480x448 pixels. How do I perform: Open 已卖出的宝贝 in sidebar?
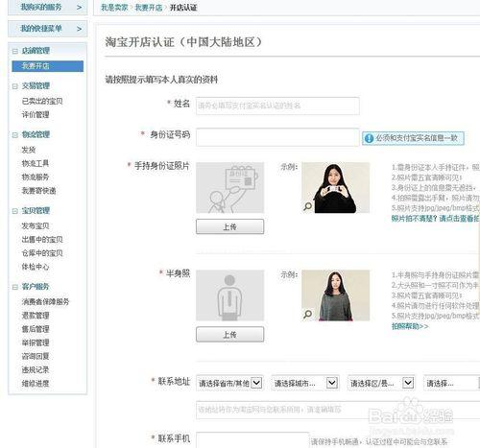point(42,102)
